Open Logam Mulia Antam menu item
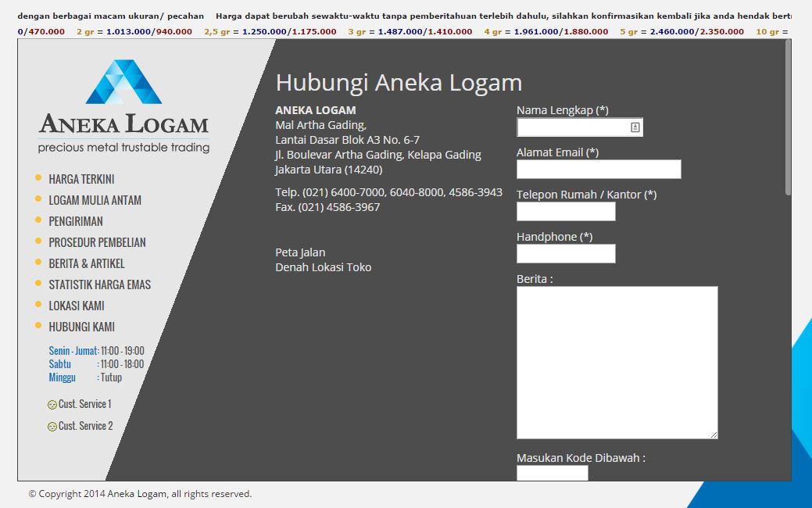This screenshot has height=508, width=812. pos(95,200)
